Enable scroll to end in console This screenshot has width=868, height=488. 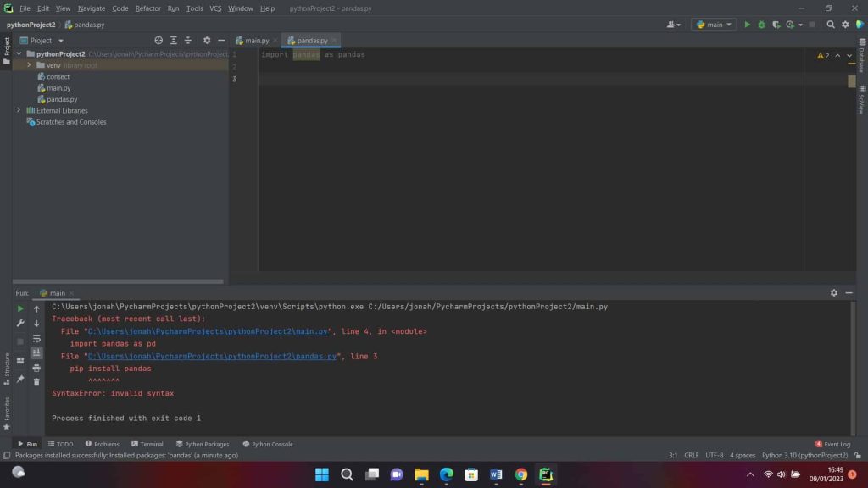tap(36, 352)
